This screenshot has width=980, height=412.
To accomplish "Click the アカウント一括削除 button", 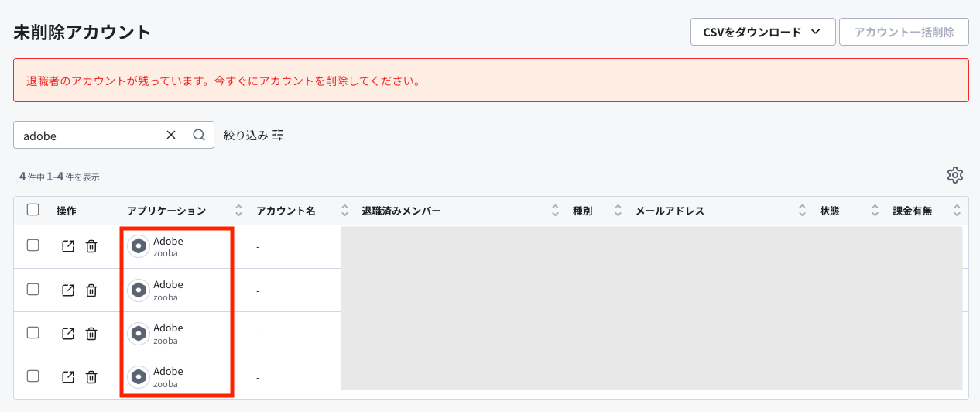I will (x=904, y=32).
